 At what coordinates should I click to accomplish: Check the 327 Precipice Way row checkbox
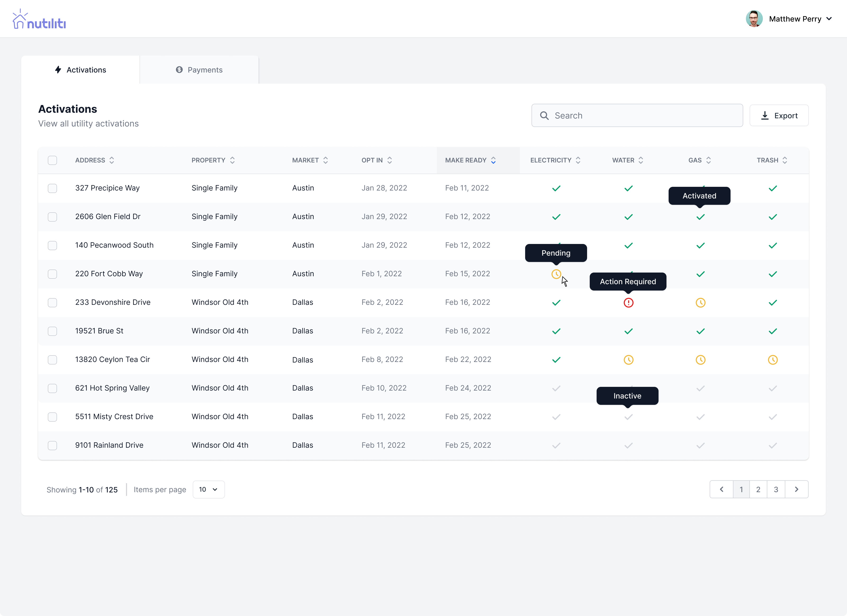52,188
